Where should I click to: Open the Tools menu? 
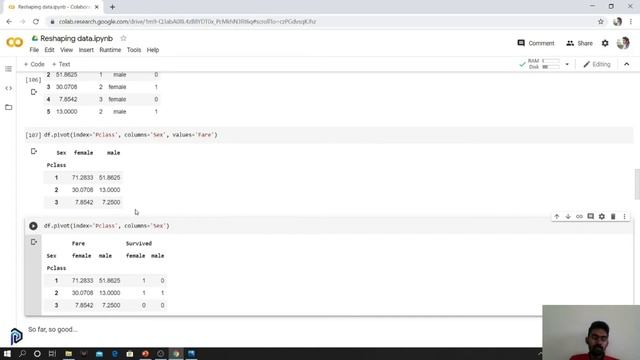coord(134,50)
